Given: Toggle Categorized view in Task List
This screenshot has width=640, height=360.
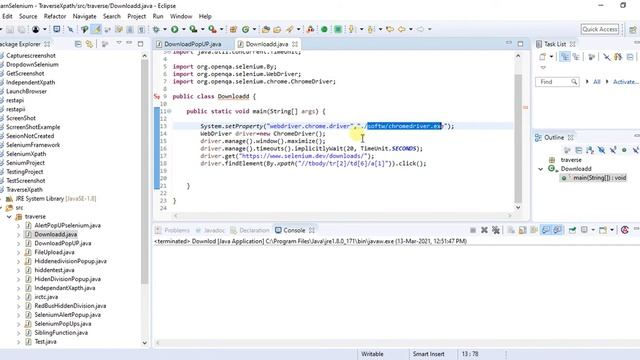Looking at the screenshot, I should coord(565,57).
